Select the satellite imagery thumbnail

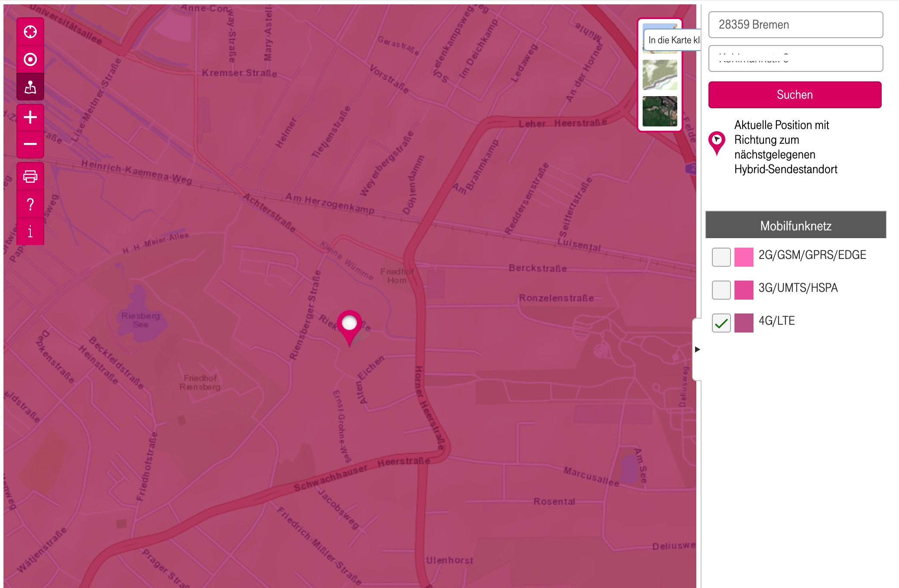(x=660, y=111)
